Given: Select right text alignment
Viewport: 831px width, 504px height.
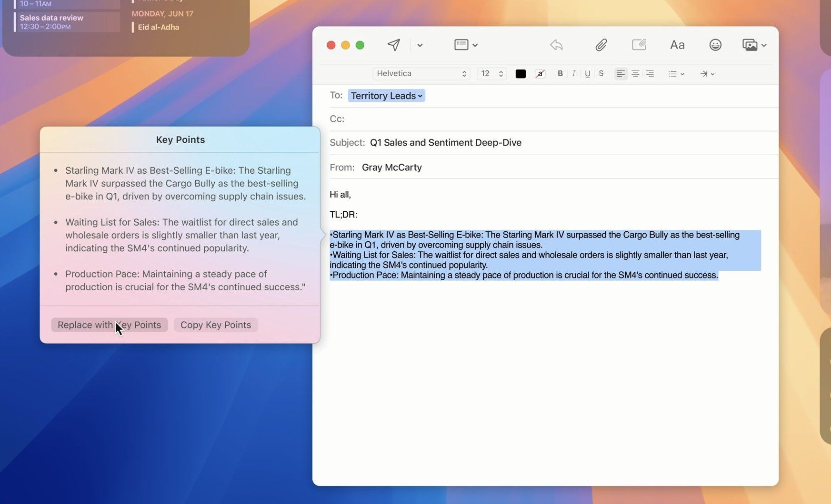Looking at the screenshot, I should 650,74.
